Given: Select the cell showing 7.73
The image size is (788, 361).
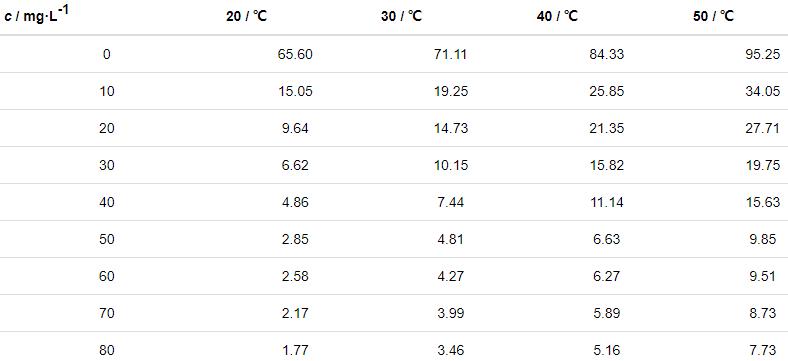Looking at the screenshot, I should pyautogui.click(x=763, y=350).
